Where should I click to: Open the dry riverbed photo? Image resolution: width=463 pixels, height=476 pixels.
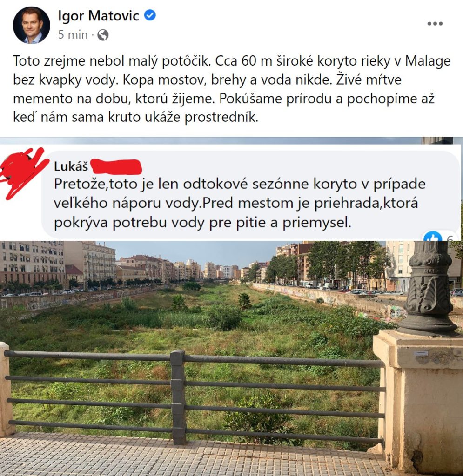pyautogui.click(x=231, y=358)
